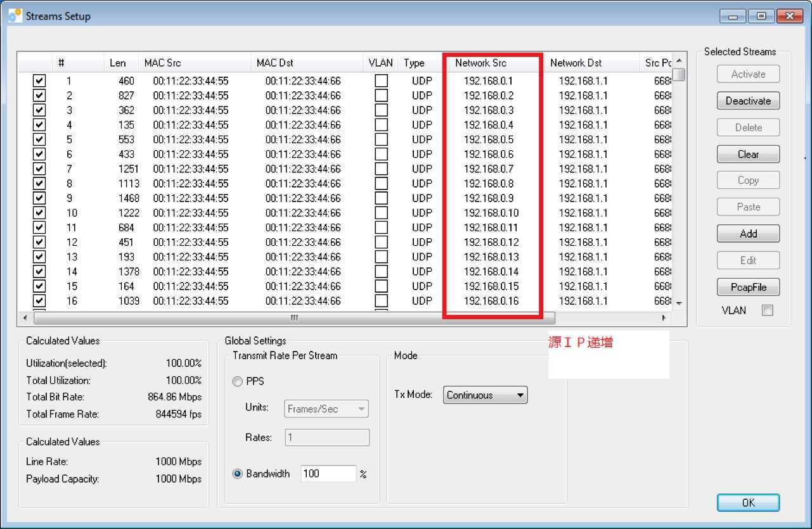812x529 pixels.
Task: Select the PPS radio button
Action: [x=238, y=381]
